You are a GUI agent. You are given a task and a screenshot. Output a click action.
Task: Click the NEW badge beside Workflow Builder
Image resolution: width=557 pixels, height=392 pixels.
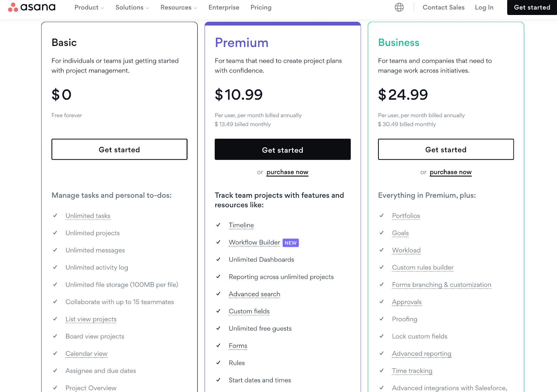[291, 243]
